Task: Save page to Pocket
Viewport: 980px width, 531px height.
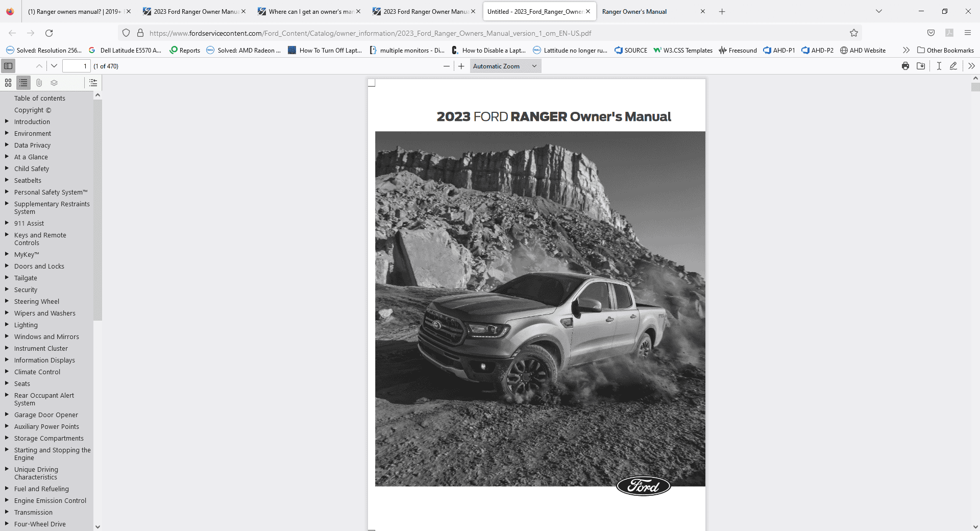Action: (x=931, y=33)
